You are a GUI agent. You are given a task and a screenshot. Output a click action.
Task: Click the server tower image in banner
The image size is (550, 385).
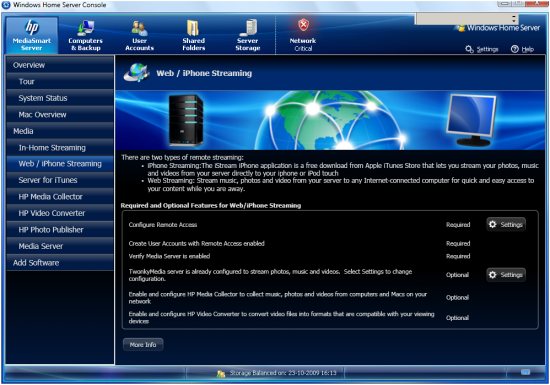coord(186,120)
